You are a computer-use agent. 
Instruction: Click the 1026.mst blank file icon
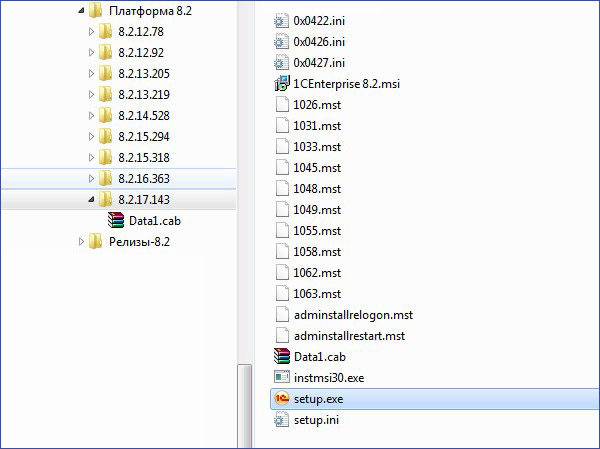282,104
